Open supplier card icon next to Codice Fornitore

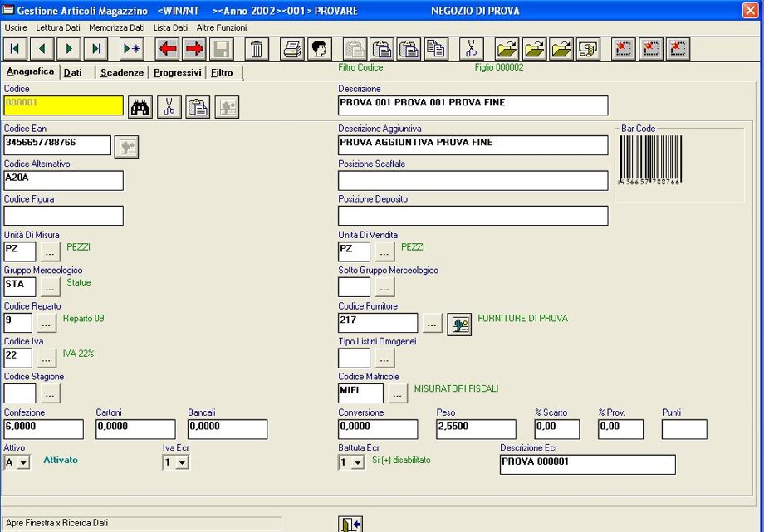[x=459, y=324]
